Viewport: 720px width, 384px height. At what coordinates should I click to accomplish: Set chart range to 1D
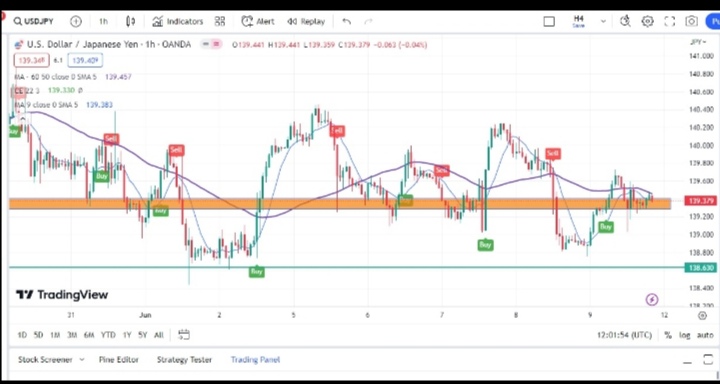point(22,335)
